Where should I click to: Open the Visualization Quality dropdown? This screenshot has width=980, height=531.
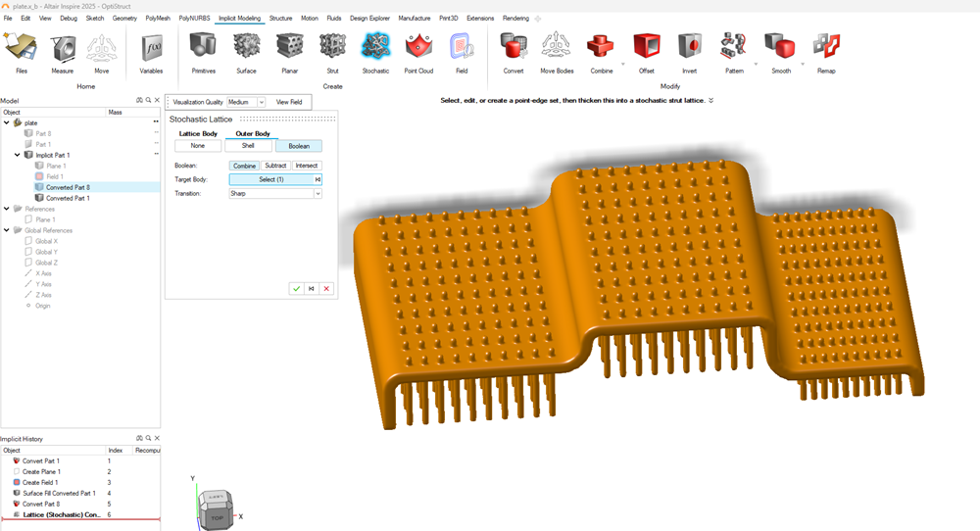246,102
